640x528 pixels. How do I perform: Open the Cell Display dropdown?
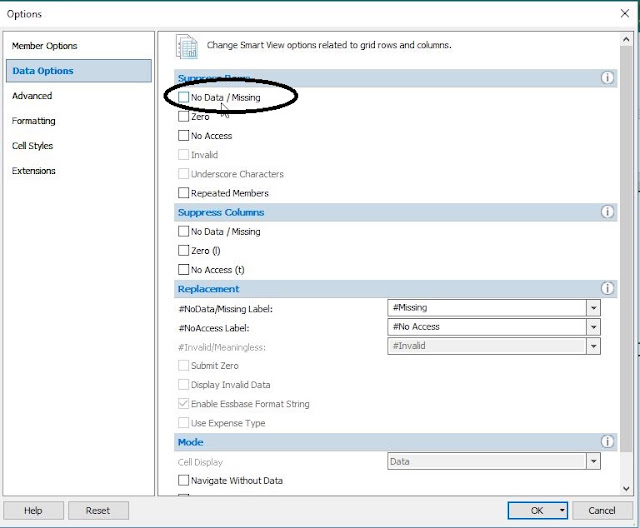[593, 461]
